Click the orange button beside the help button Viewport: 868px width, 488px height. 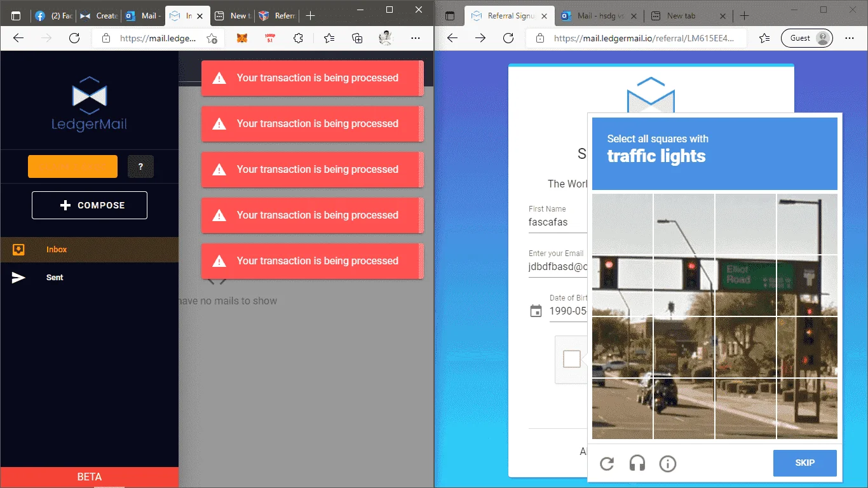click(x=72, y=166)
